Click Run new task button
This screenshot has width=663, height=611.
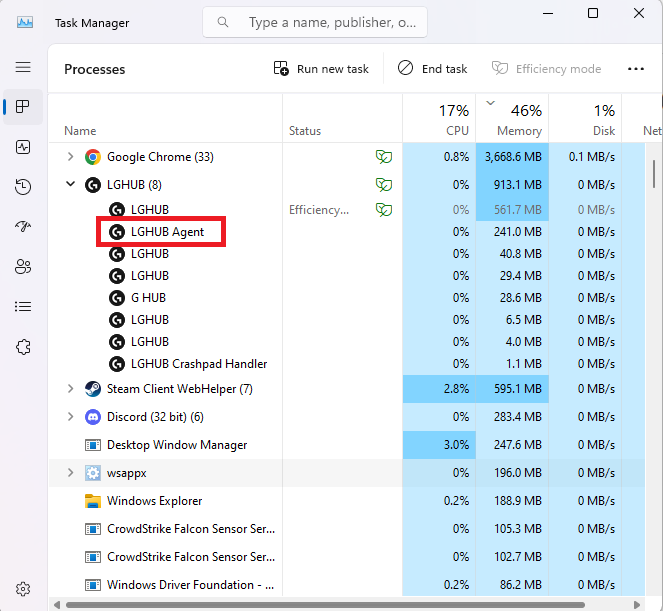(x=321, y=69)
